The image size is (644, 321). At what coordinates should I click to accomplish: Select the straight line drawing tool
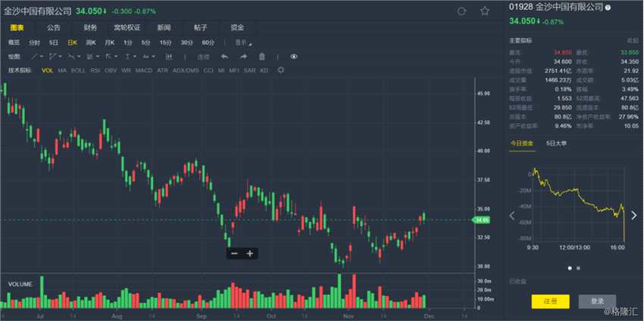[35, 57]
